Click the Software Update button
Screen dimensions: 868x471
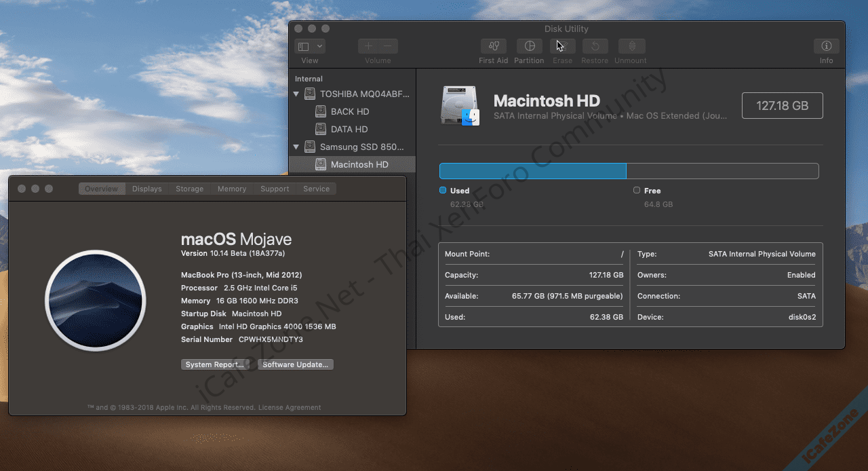click(295, 364)
